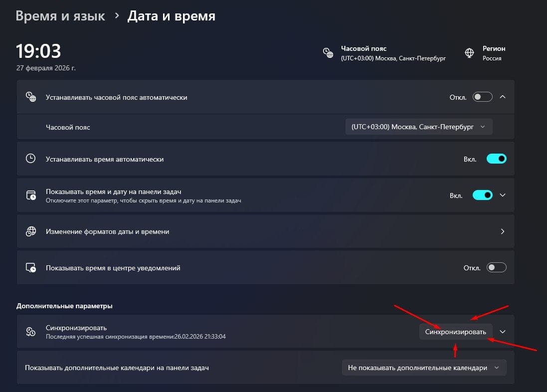Disable showing time and date on taskbar
The width and height of the screenshot is (547, 392).
click(483, 195)
